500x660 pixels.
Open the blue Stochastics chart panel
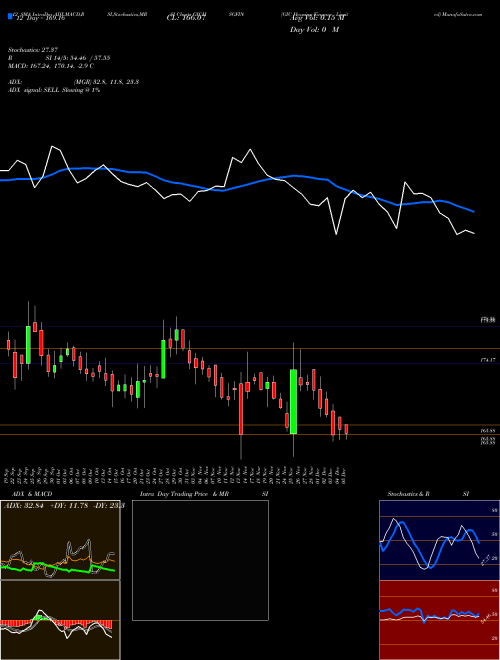439,540
